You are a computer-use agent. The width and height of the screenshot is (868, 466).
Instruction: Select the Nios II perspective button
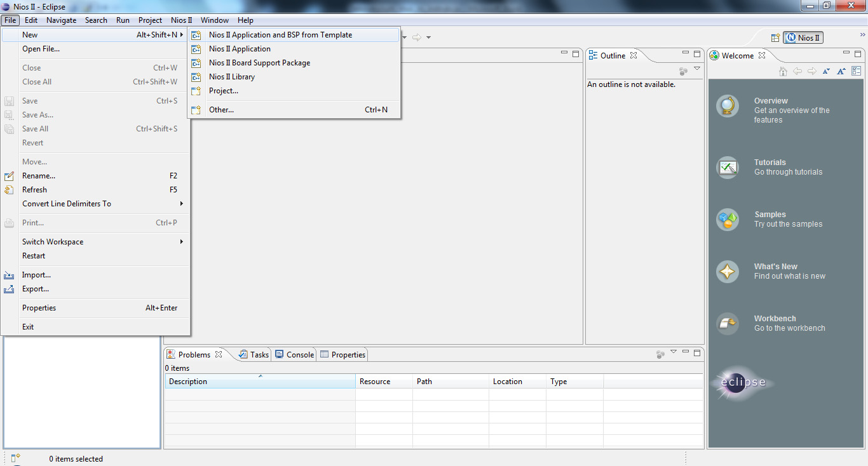tap(803, 37)
